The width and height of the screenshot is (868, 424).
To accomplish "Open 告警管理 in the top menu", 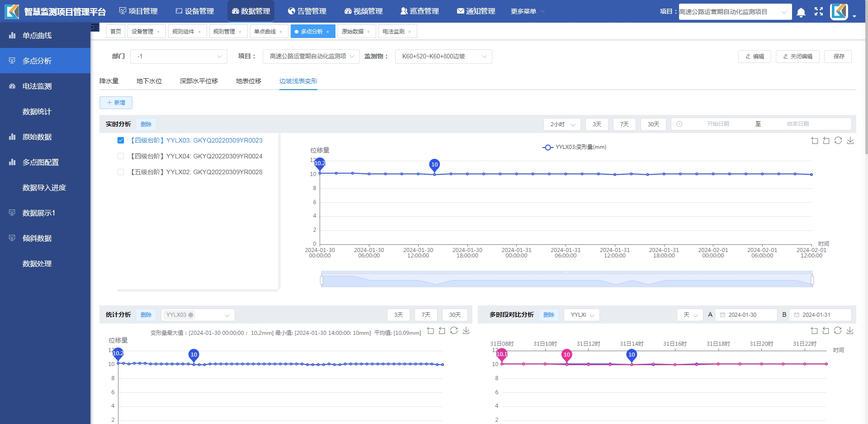I will pyautogui.click(x=307, y=11).
